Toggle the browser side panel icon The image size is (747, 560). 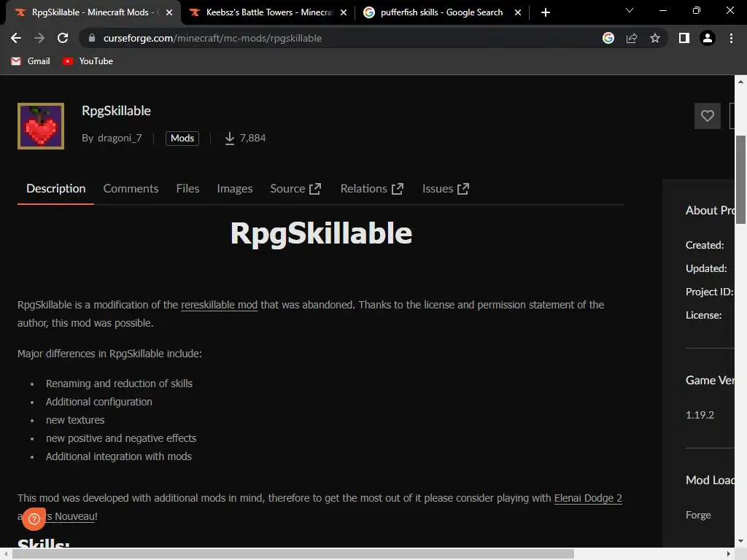684,38
